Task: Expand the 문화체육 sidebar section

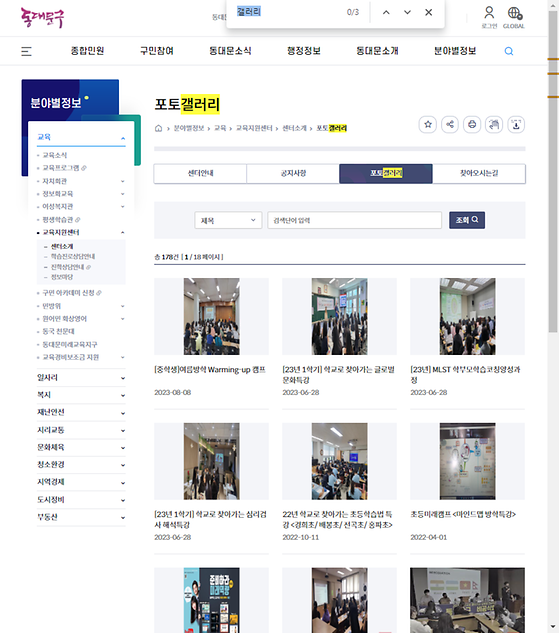Action: pos(81,447)
